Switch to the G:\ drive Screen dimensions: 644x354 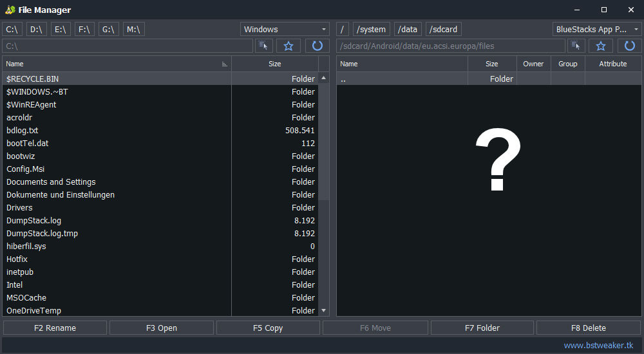point(108,29)
